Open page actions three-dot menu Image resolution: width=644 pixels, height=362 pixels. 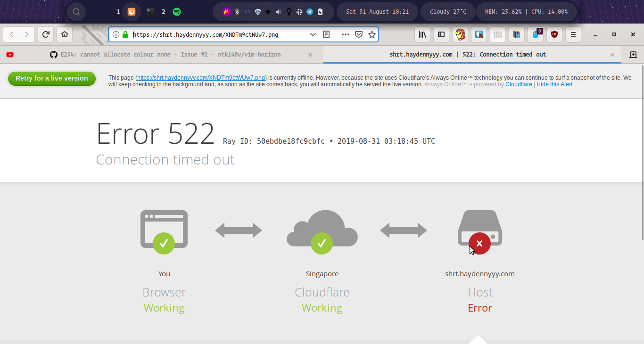[346, 34]
